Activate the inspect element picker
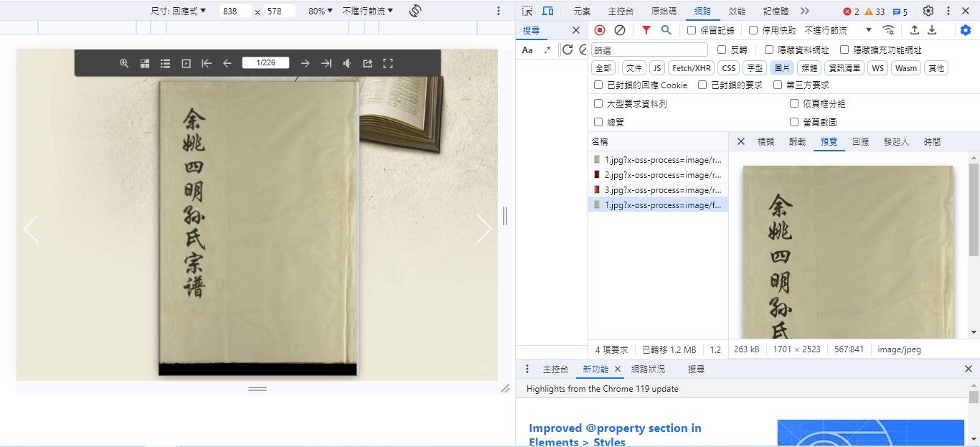This screenshot has height=447, width=980. coord(527,11)
